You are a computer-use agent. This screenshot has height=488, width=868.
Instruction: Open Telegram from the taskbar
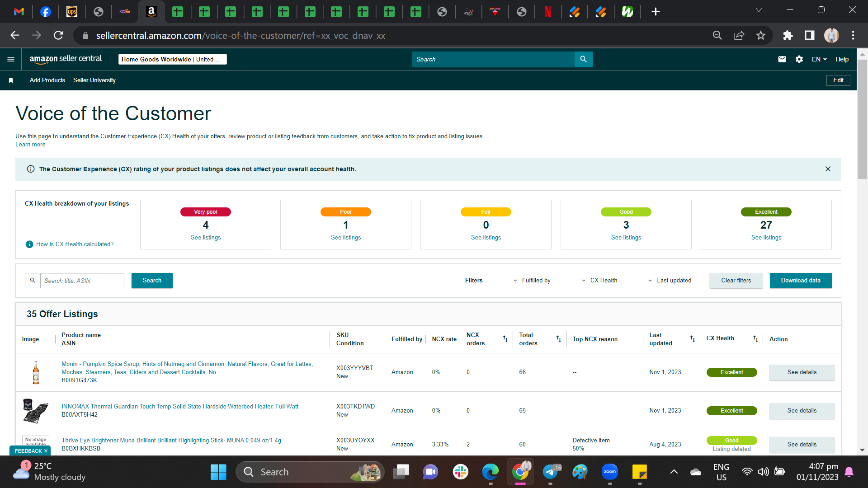point(551,472)
